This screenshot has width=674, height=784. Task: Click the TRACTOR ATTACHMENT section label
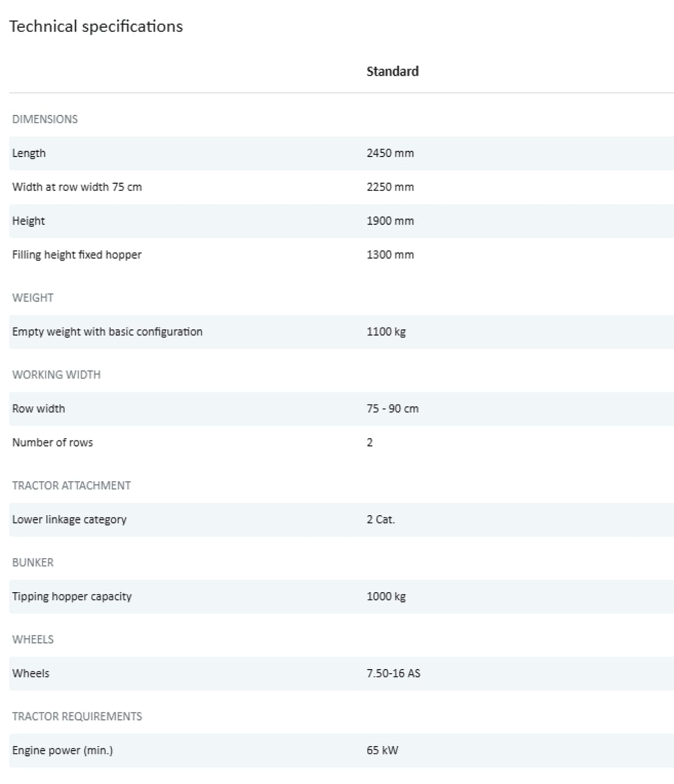pos(71,486)
